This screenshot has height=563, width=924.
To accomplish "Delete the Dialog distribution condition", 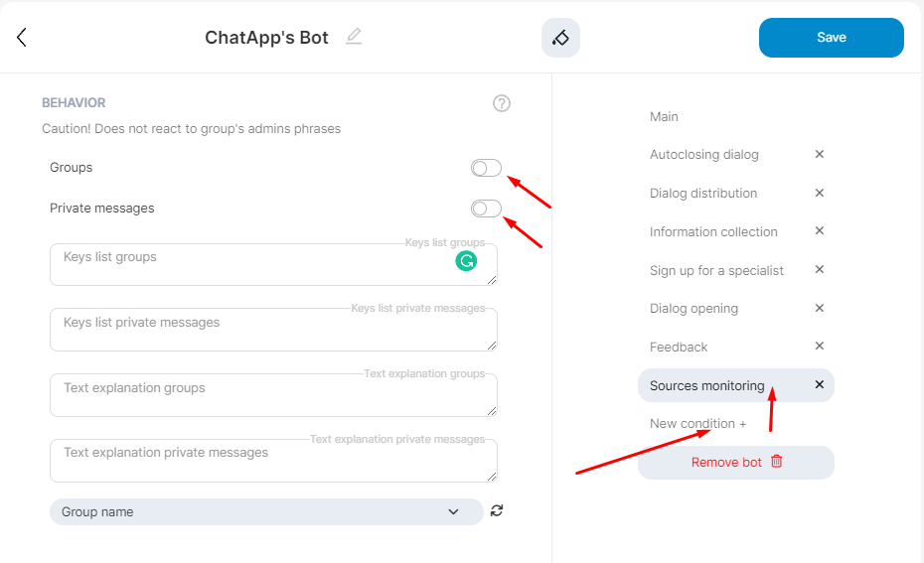I will 820,193.
